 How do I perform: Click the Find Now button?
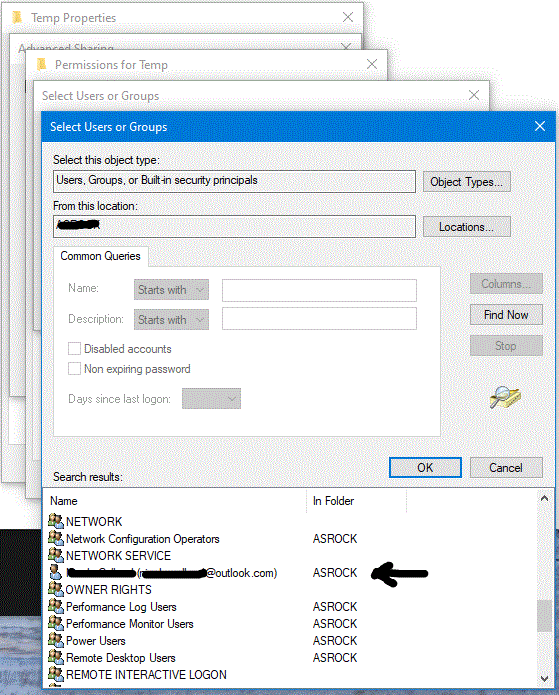pos(506,315)
